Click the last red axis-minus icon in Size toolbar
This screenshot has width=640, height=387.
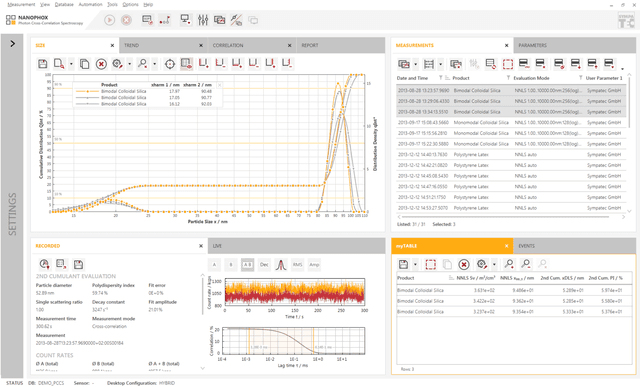[287, 63]
